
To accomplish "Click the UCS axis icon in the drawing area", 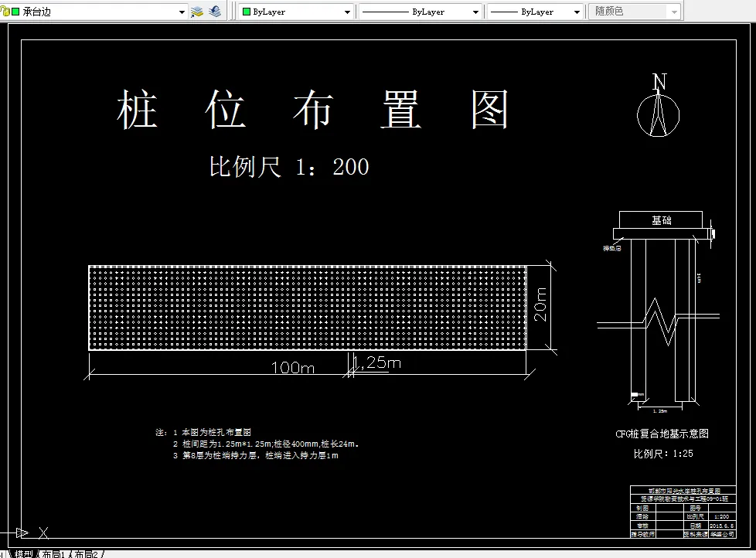I will click(x=23, y=532).
